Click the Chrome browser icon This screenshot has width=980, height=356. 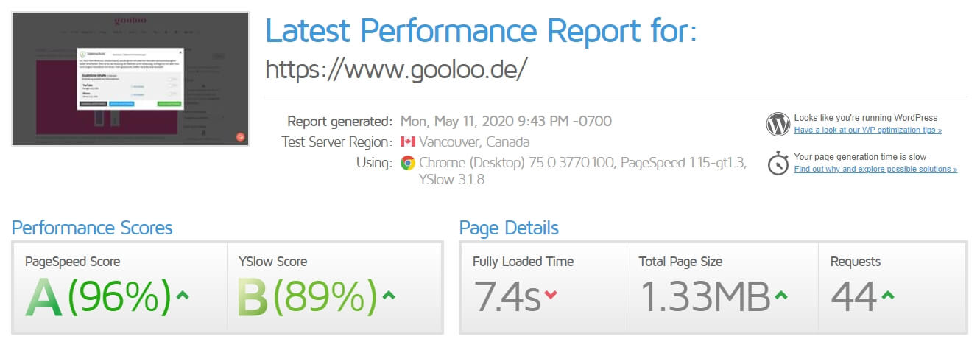tap(408, 163)
